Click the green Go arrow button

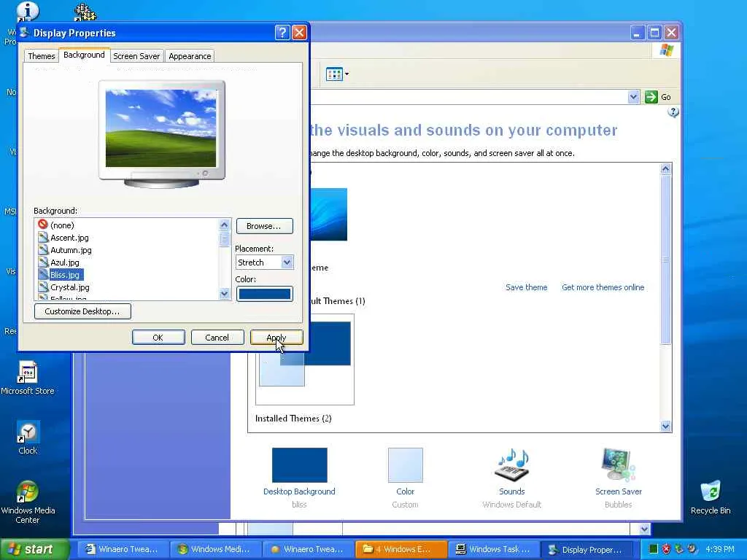pos(651,97)
